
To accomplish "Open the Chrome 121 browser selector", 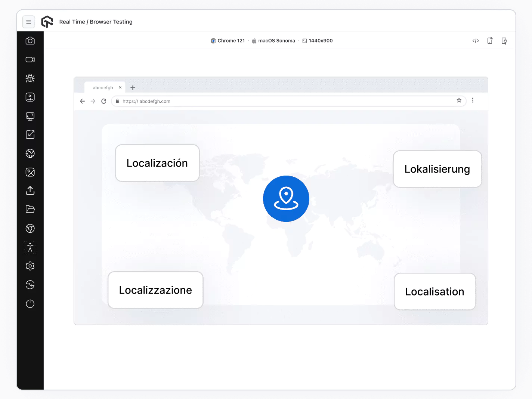I will (x=228, y=41).
